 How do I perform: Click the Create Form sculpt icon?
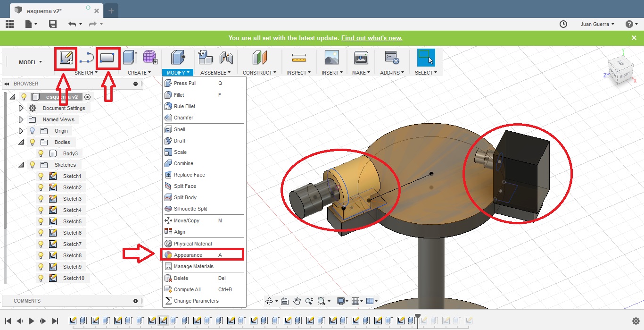tap(150, 58)
